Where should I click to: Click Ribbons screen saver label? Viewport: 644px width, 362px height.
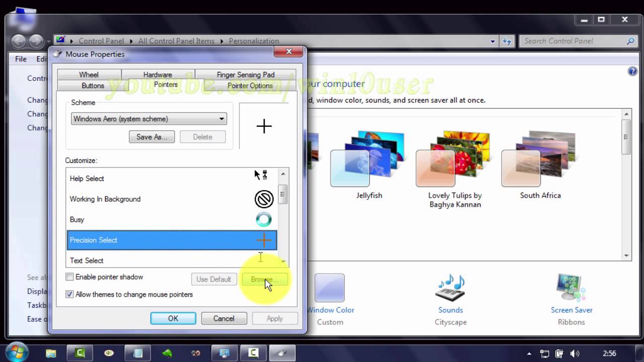571,322
